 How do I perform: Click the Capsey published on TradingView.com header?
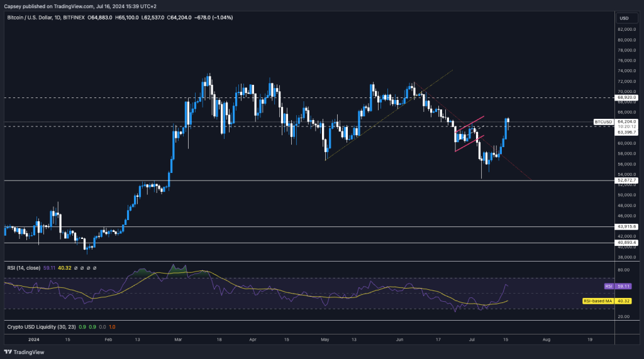80,6
